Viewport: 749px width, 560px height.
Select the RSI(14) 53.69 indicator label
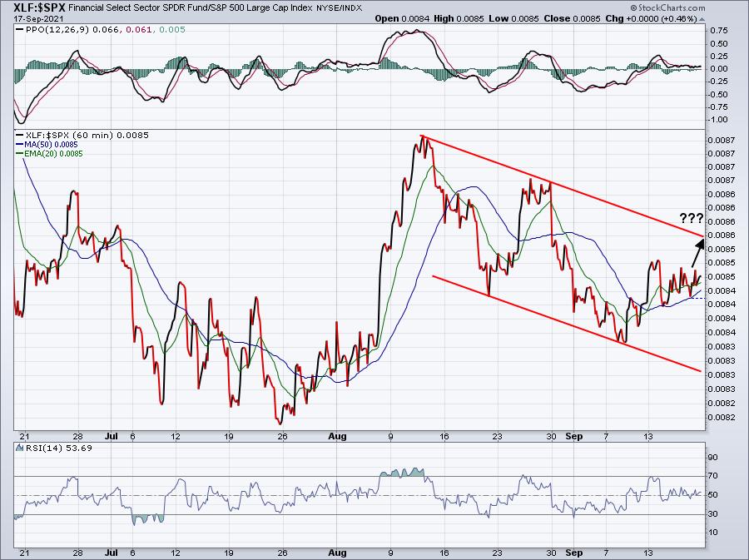pyautogui.click(x=59, y=448)
